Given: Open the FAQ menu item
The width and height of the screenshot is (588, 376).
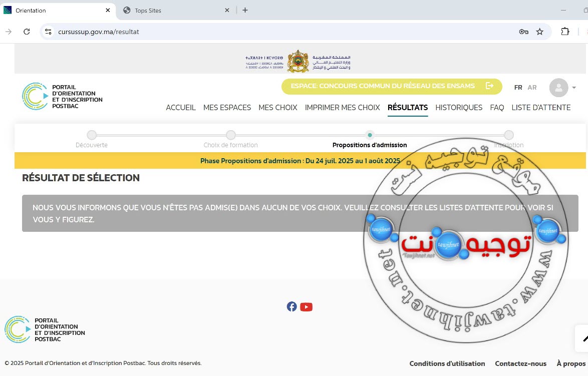Looking at the screenshot, I should click(497, 108).
